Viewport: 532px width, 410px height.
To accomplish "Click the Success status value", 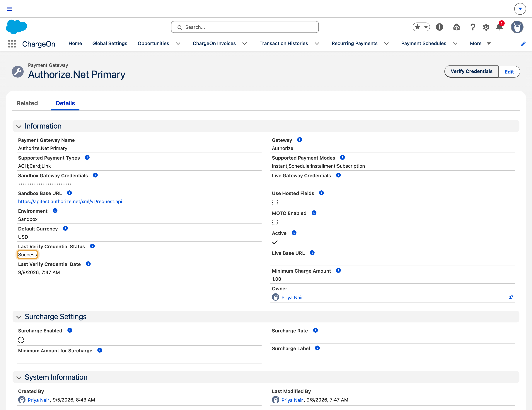I will click(x=28, y=254).
